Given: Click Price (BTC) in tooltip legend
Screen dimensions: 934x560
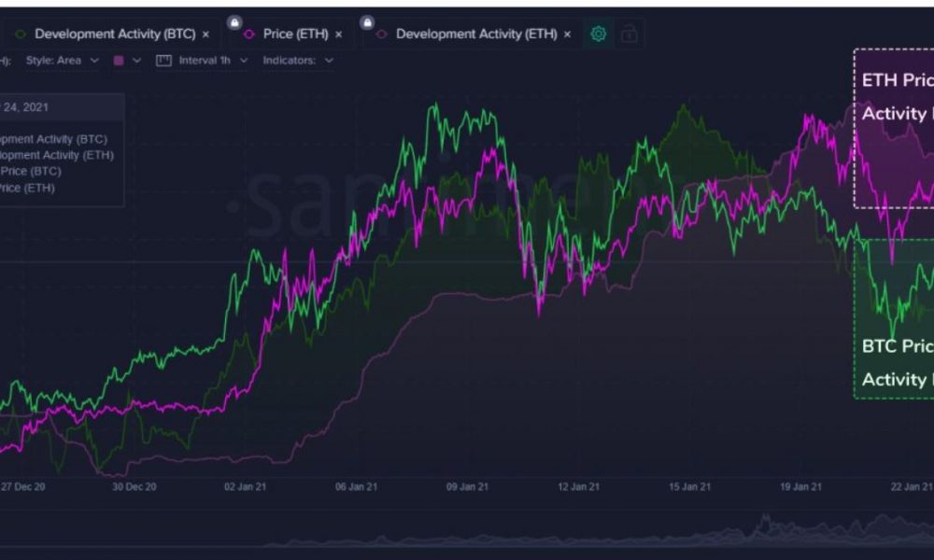Looking at the screenshot, I should [31, 171].
